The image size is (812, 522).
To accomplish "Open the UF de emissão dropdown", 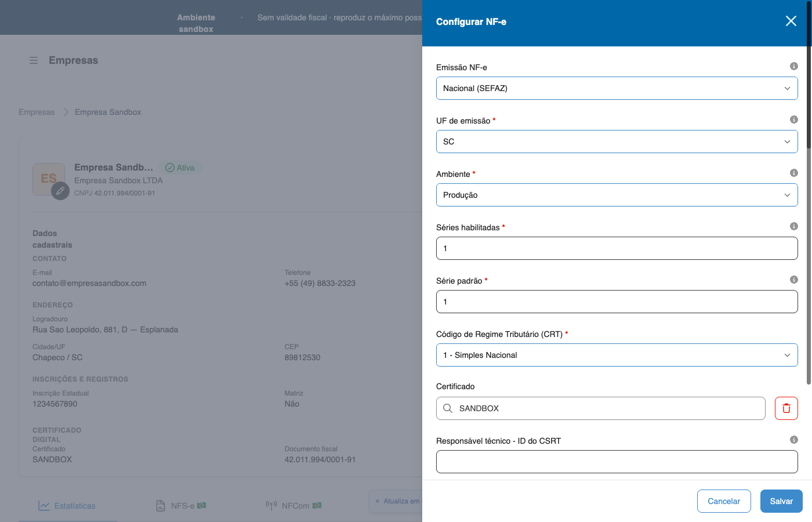I will [x=617, y=142].
